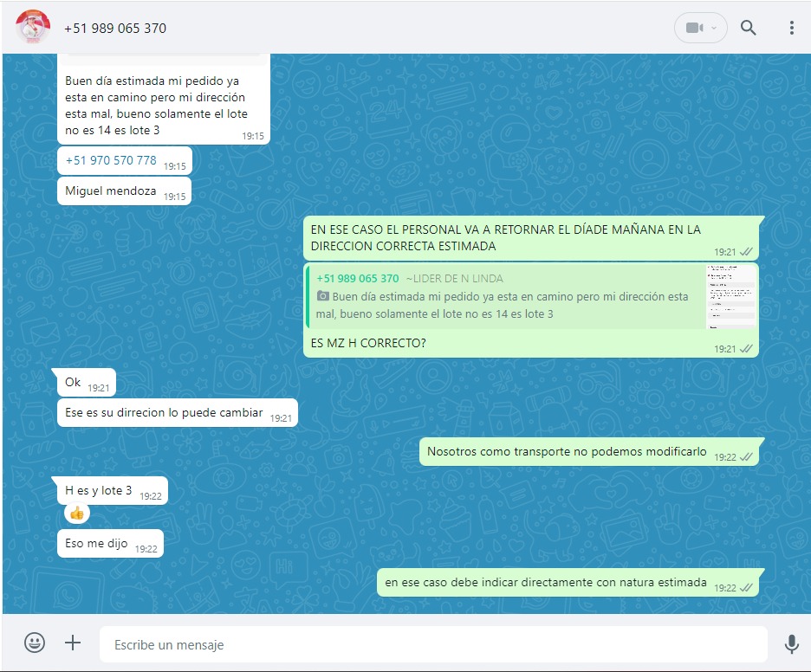
Task: Open the contact profile picture in header
Action: pyautogui.click(x=33, y=28)
